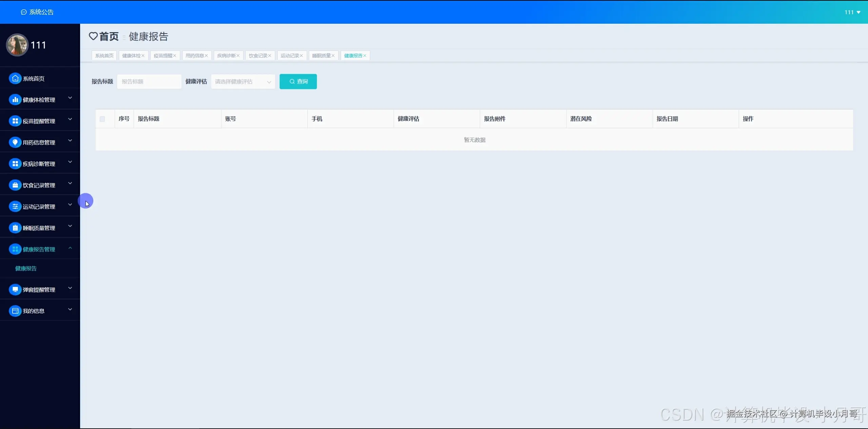
Task: Close the 健康体检 tab
Action: (143, 56)
